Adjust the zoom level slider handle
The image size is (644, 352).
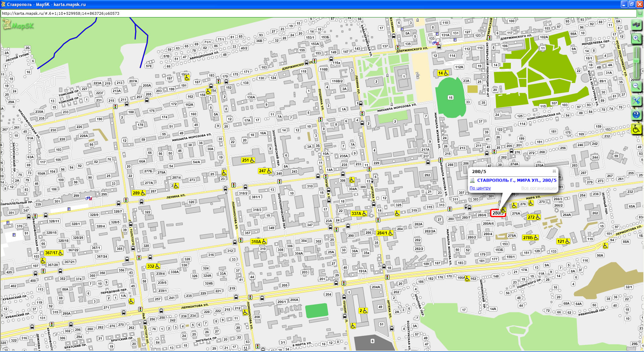[636, 60]
